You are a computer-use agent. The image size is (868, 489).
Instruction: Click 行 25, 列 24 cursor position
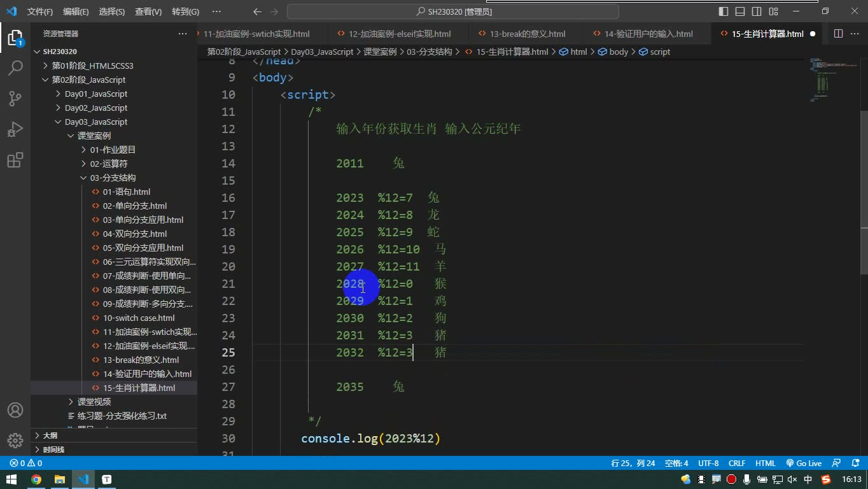click(633, 463)
